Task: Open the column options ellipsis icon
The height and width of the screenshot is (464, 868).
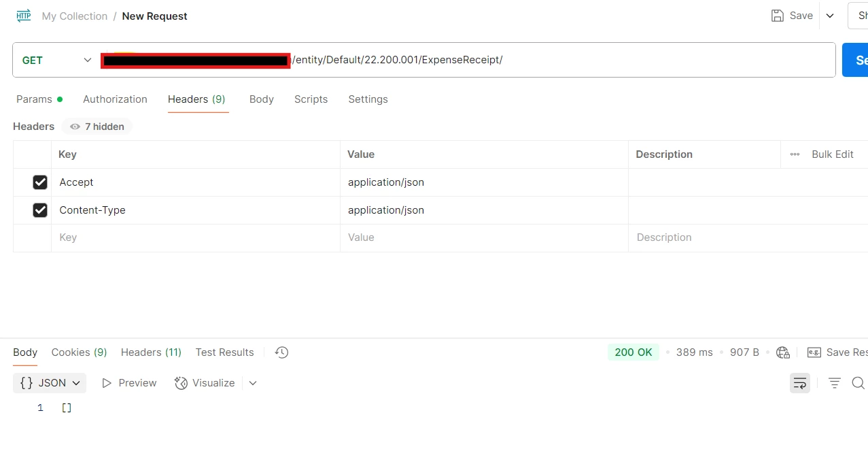Action: pyautogui.click(x=795, y=154)
